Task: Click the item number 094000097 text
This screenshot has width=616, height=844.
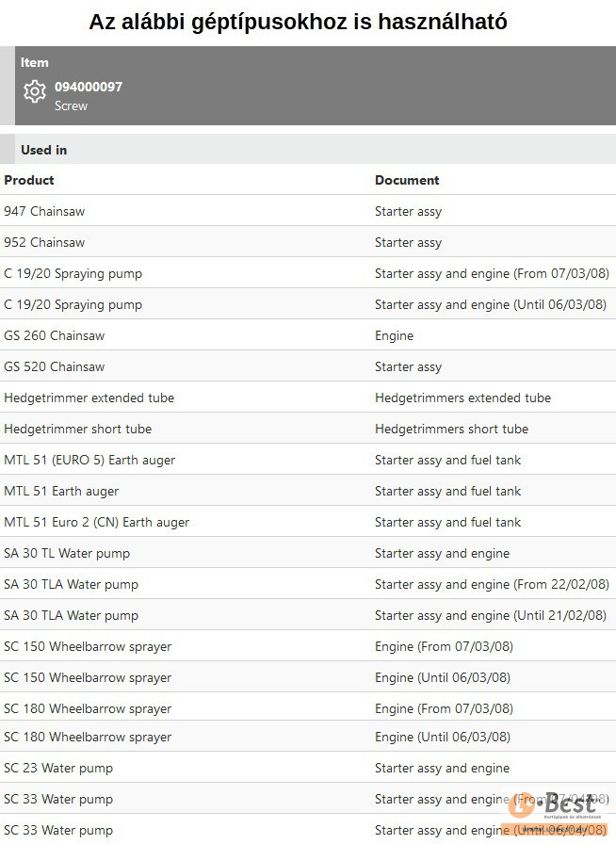Action: tap(89, 87)
